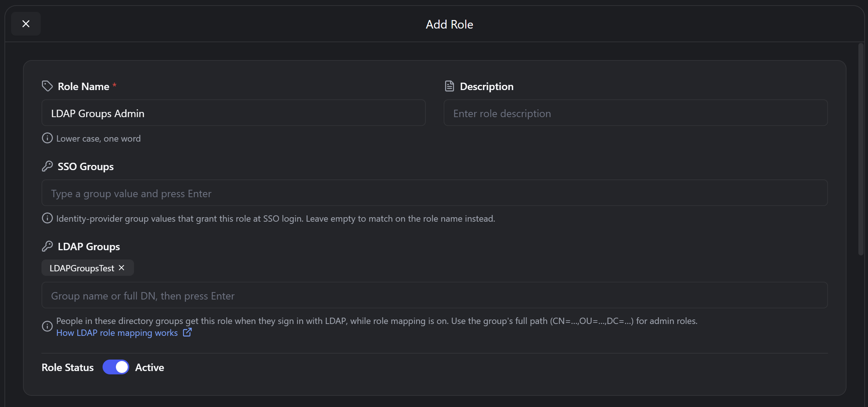The image size is (868, 407).
Task: Click the Description document icon
Action: coord(449,86)
